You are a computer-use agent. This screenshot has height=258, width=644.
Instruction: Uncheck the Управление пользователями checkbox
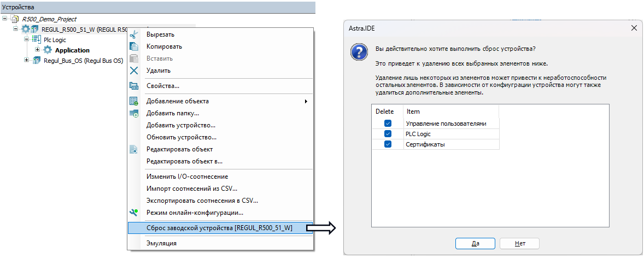pyautogui.click(x=388, y=124)
